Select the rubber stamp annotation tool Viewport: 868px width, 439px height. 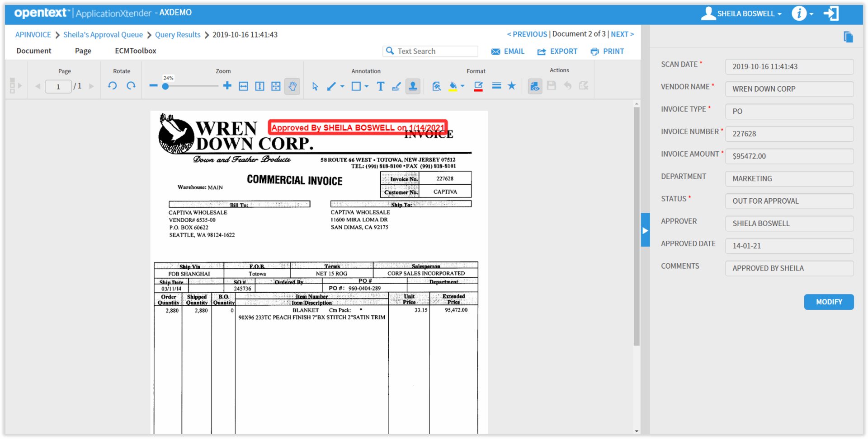413,86
